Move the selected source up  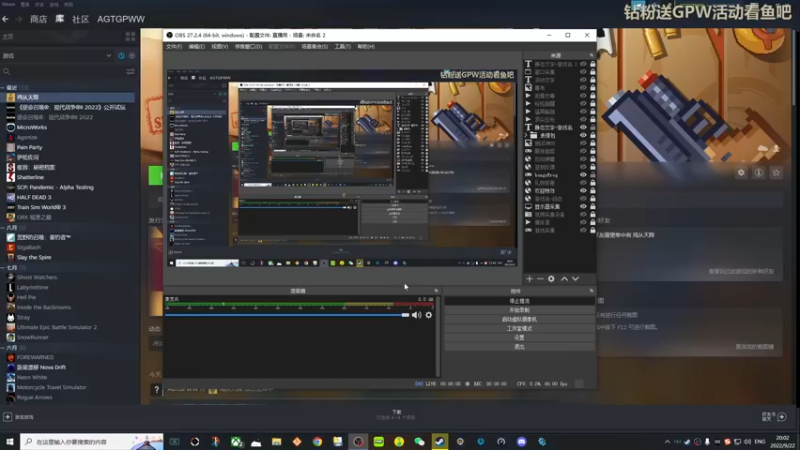tap(564, 279)
